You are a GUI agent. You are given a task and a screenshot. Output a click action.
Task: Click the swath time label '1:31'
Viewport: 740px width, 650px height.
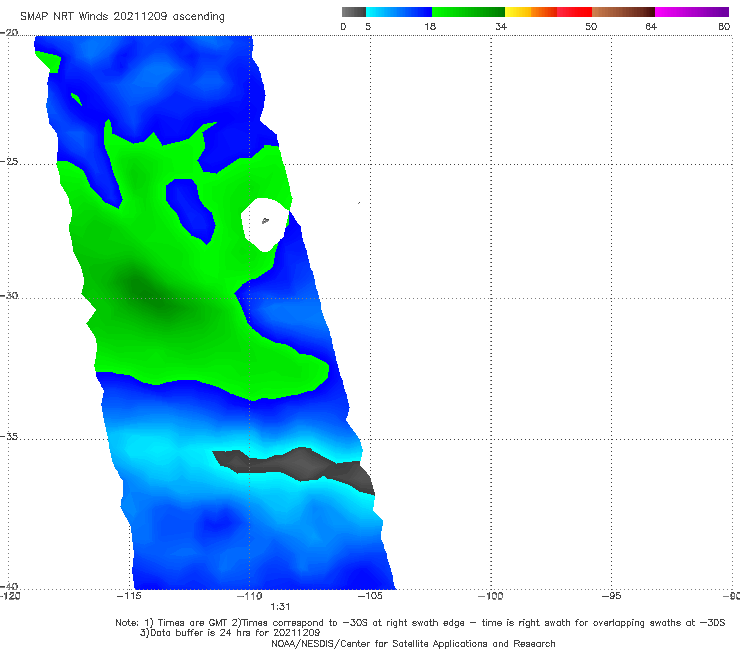[x=280, y=607]
